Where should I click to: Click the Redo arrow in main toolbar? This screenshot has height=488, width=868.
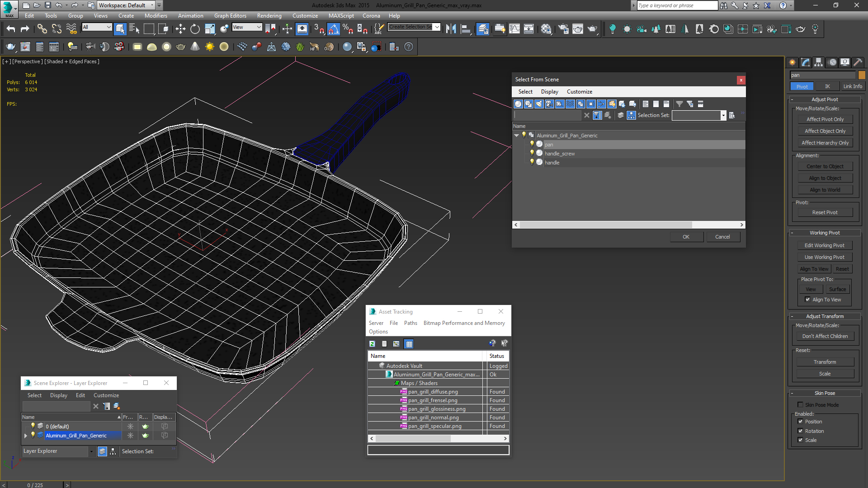pyautogui.click(x=25, y=29)
